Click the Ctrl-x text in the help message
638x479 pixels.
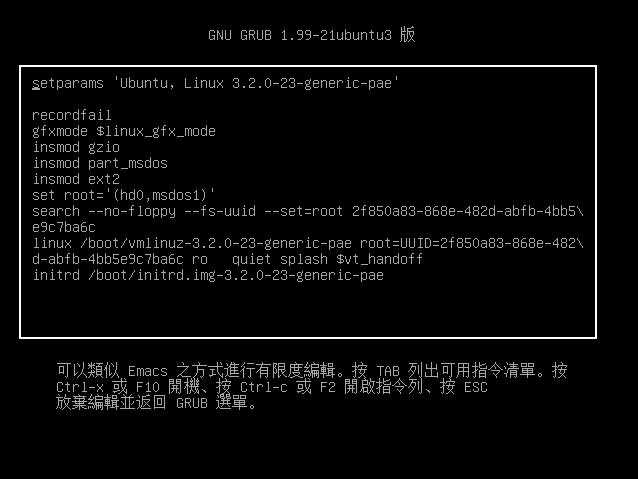click(80, 387)
